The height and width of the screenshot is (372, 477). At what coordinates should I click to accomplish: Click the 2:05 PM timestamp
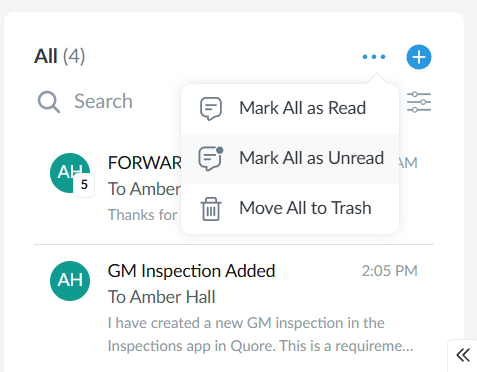[389, 271]
